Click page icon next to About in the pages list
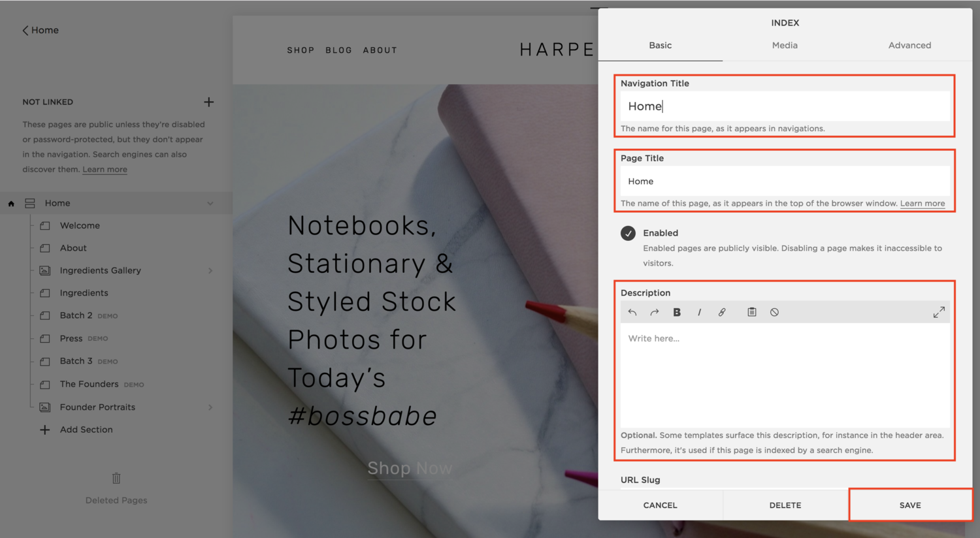The width and height of the screenshot is (980, 538). pos(45,248)
